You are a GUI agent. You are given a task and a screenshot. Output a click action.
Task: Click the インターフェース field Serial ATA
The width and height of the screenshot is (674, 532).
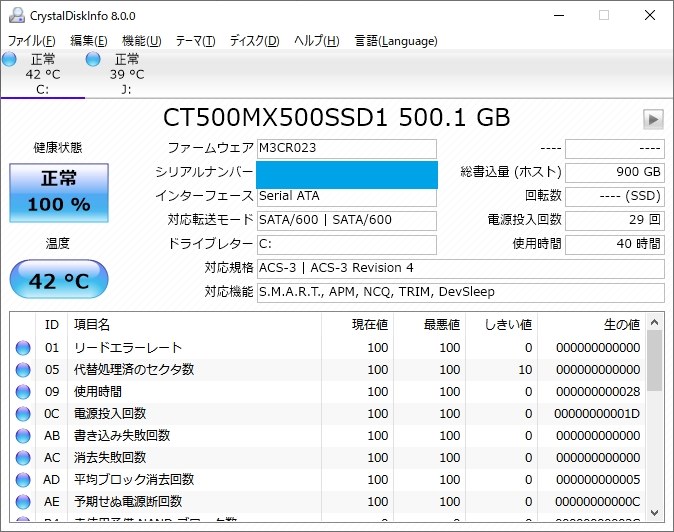pyautogui.click(x=346, y=197)
